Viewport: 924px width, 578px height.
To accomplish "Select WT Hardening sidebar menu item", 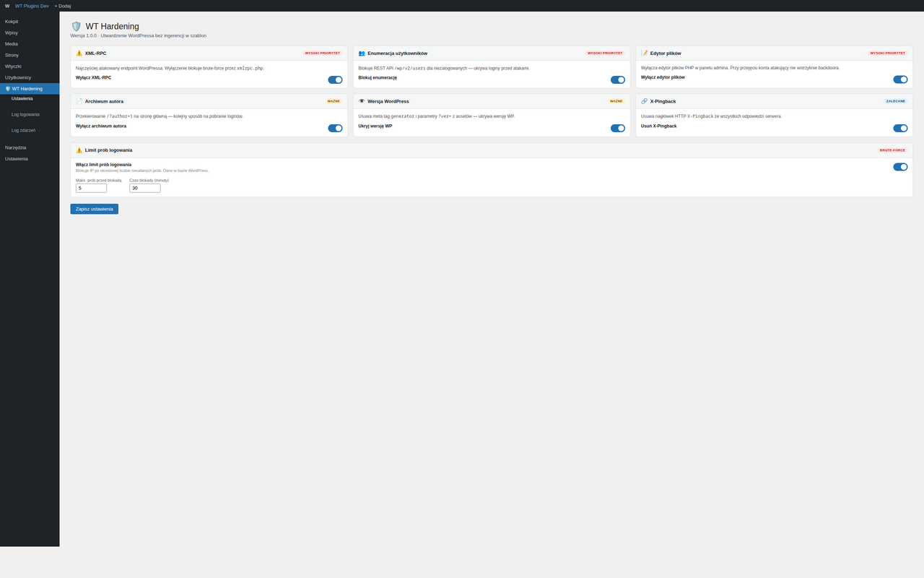I will click(30, 89).
